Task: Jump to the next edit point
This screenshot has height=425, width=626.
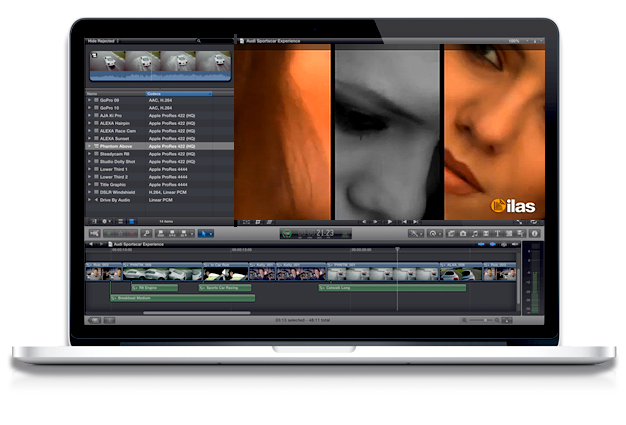Action: pos(416,222)
